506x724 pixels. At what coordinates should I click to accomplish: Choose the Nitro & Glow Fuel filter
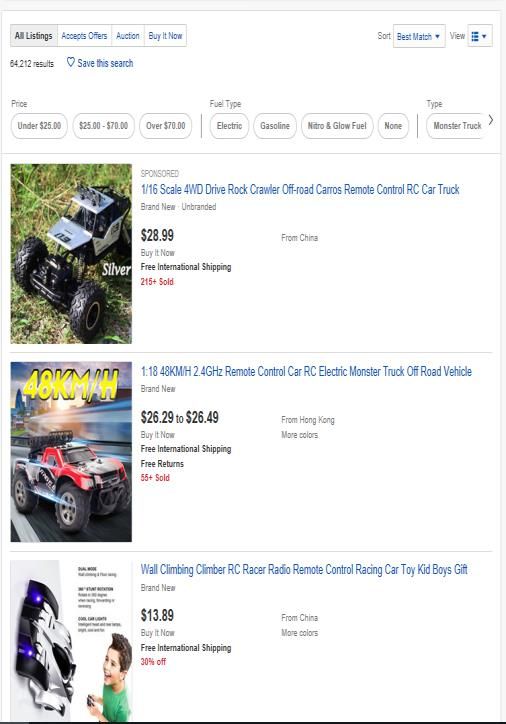pos(337,126)
